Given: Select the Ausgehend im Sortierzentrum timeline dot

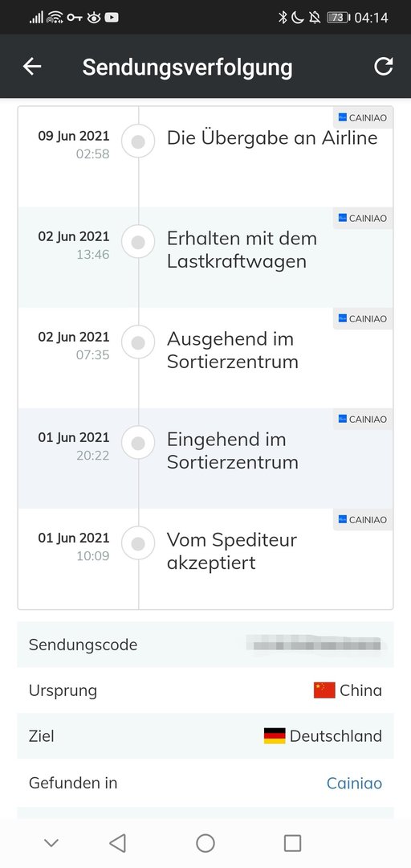Looking at the screenshot, I should tap(138, 342).
